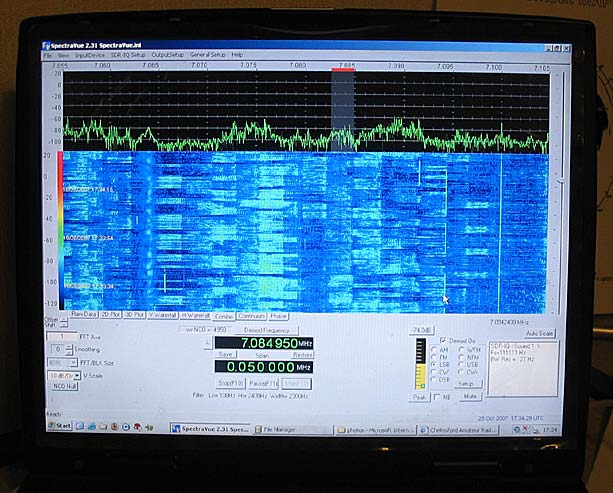Image resolution: width=613 pixels, height=493 pixels.
Task: Open the demodulator Setup button
Action: click(x=468, y=384)
